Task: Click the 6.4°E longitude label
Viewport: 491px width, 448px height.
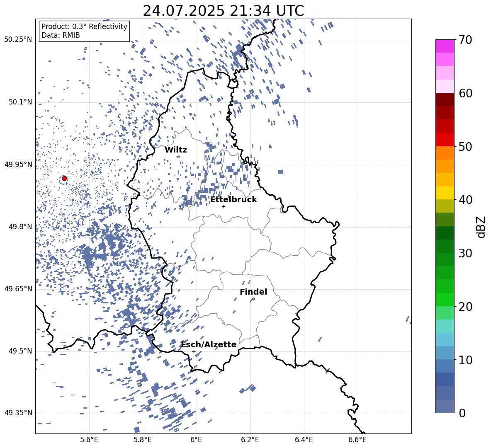Action: (x=304, y=440)
